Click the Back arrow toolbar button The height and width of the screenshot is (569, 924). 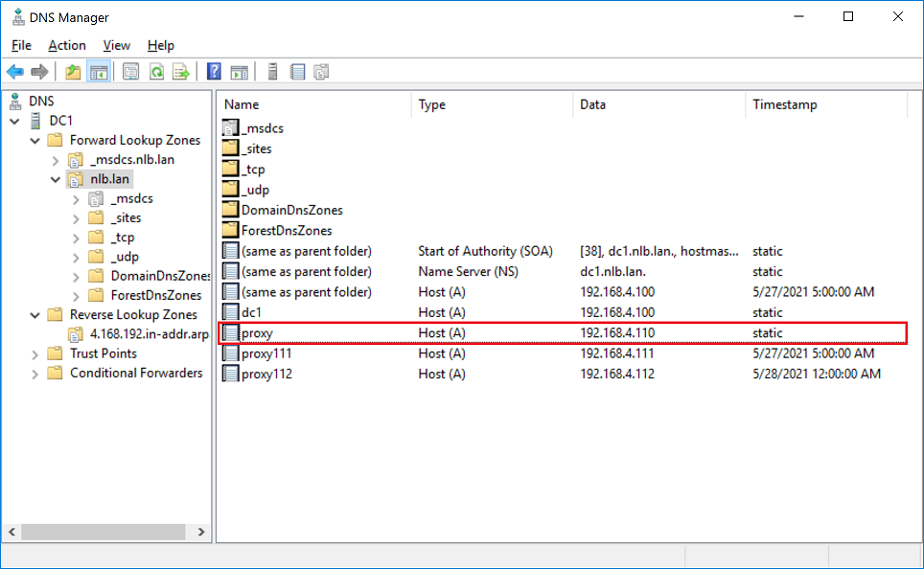15,72
